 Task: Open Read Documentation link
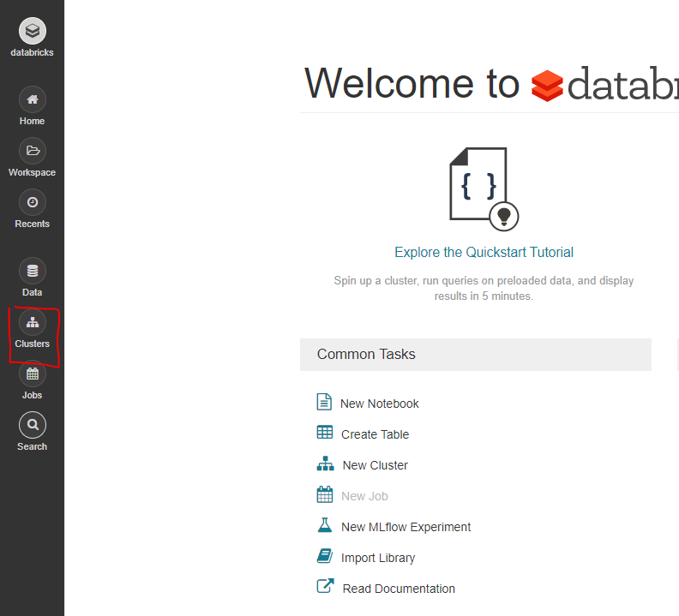click(399, 589)
